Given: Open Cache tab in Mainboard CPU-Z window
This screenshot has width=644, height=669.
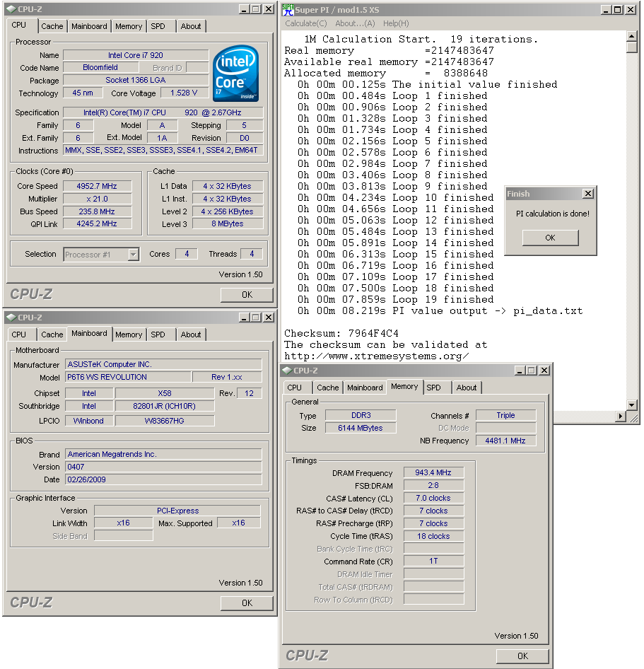Looking at the screenshot, I should click(x=52, y=335).
